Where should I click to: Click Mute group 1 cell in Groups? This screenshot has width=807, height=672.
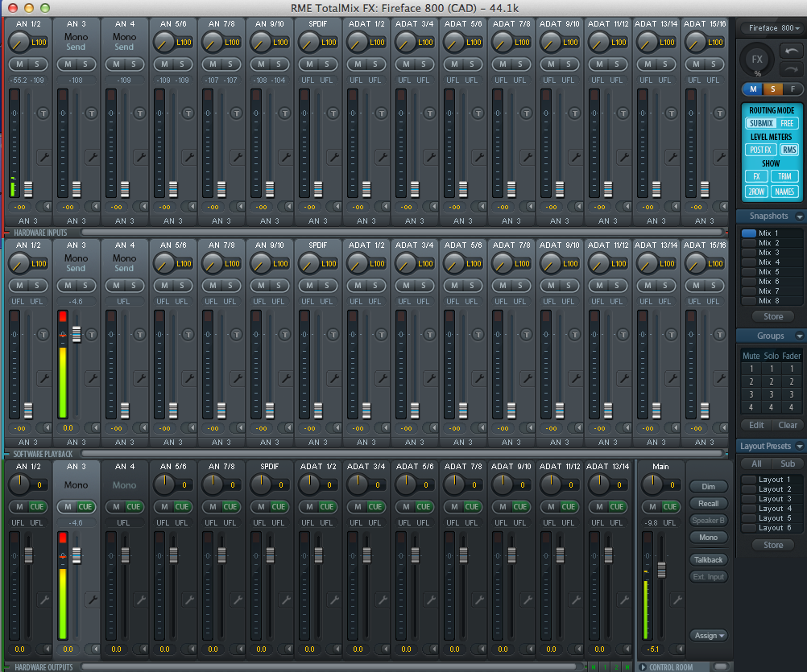coord(751,369)
